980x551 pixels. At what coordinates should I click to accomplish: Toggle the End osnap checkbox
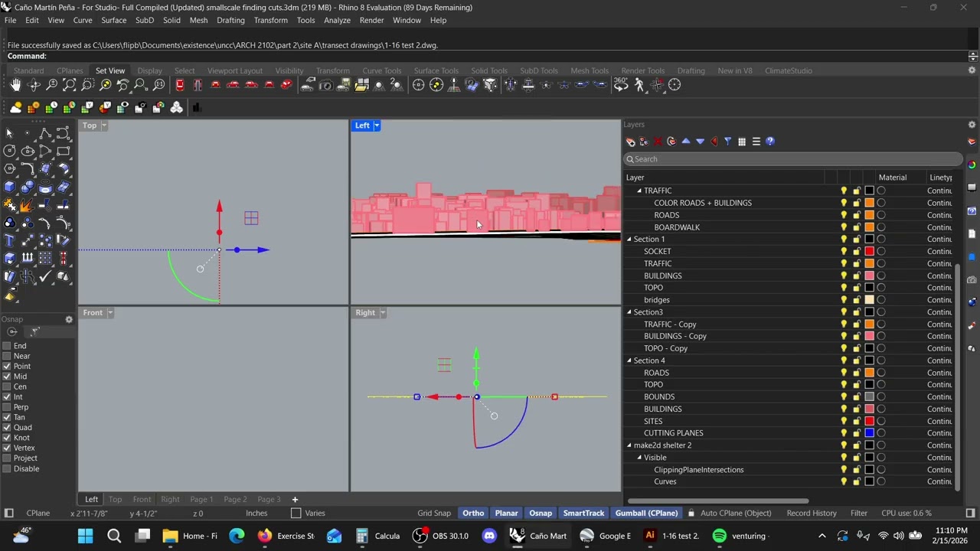(7, 346)
